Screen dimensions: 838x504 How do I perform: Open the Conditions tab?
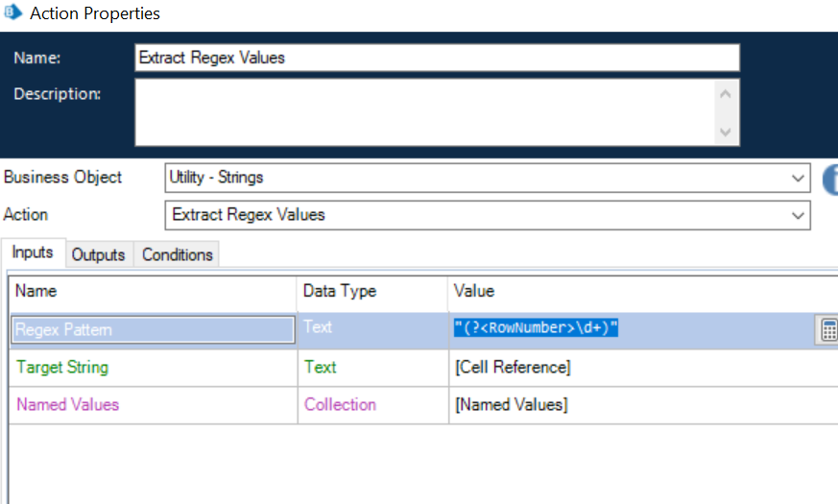pyautogui.click(x=177, y=254)
